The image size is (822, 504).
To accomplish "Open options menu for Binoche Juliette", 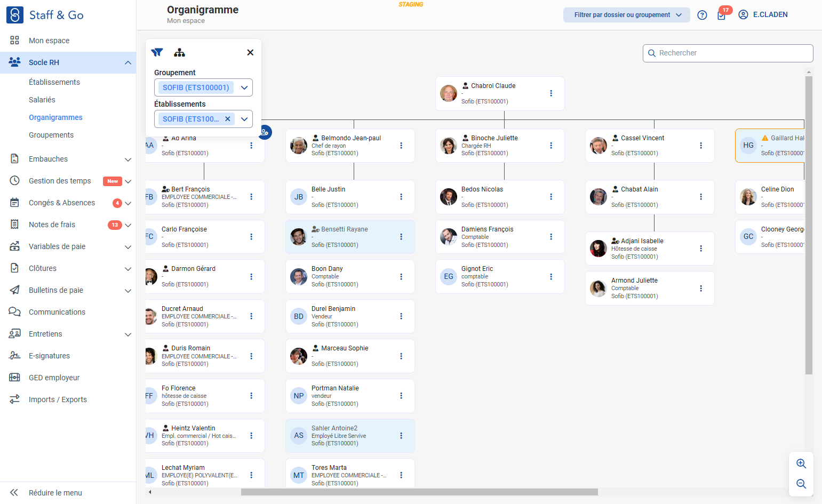I will click(x=551, y=146).
